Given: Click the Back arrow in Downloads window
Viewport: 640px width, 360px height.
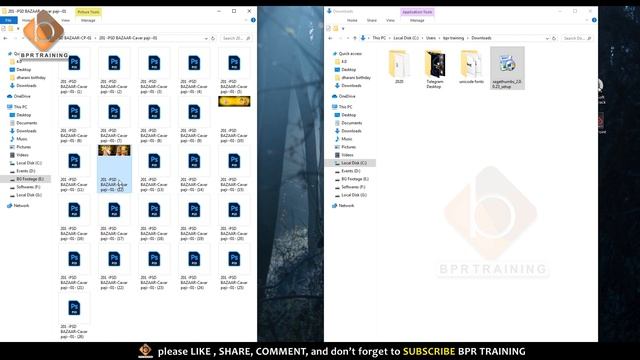Looking at the screenshot, I should click(330, 38).
